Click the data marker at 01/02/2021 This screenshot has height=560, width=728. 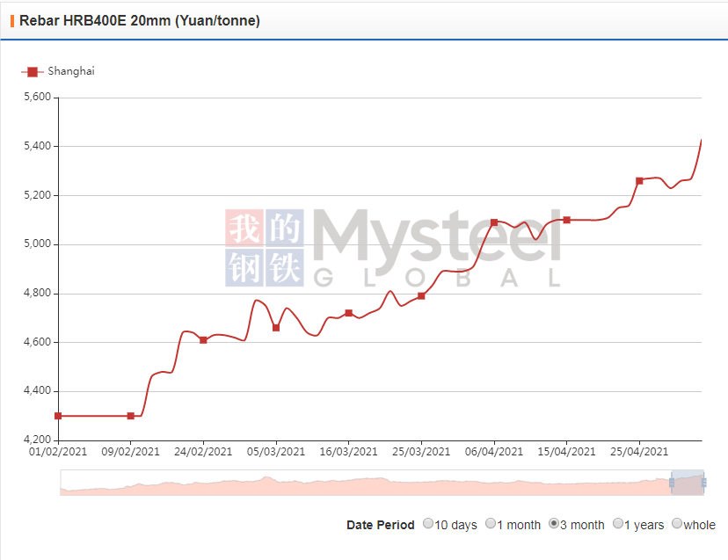(x=58, y=416)
